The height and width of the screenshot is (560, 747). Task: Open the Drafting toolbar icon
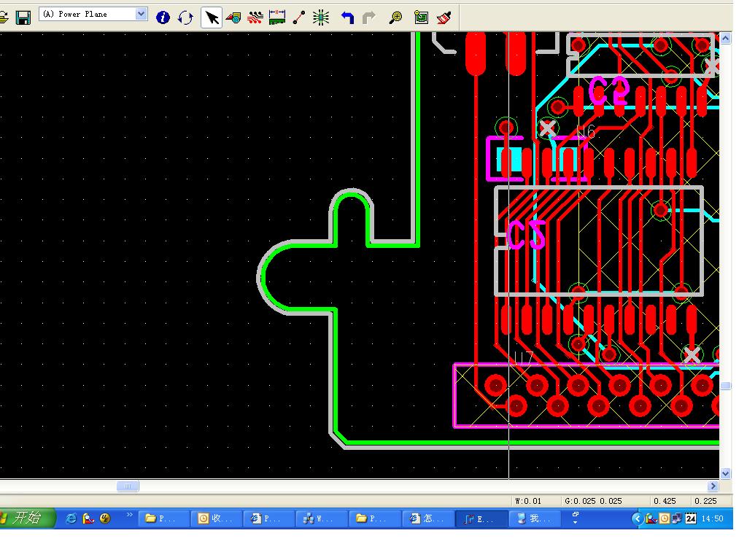point(233,17)
